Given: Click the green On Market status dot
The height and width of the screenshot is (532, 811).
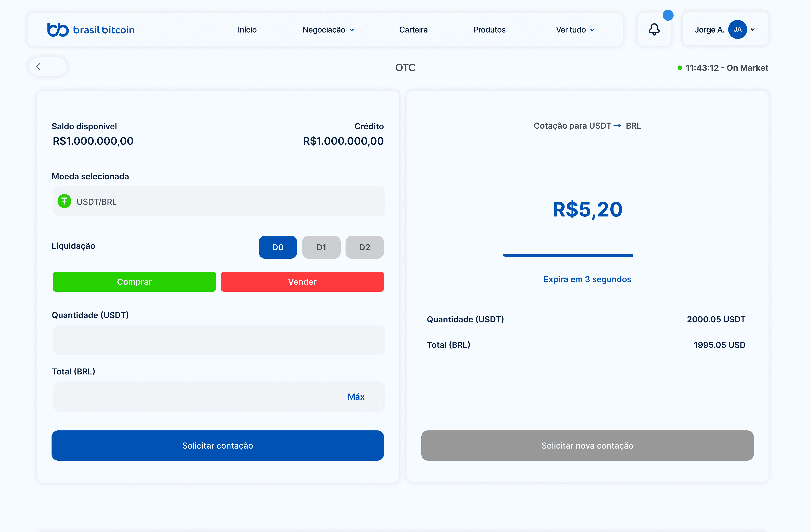Looking at the screenshot, I should click(679, 68).
